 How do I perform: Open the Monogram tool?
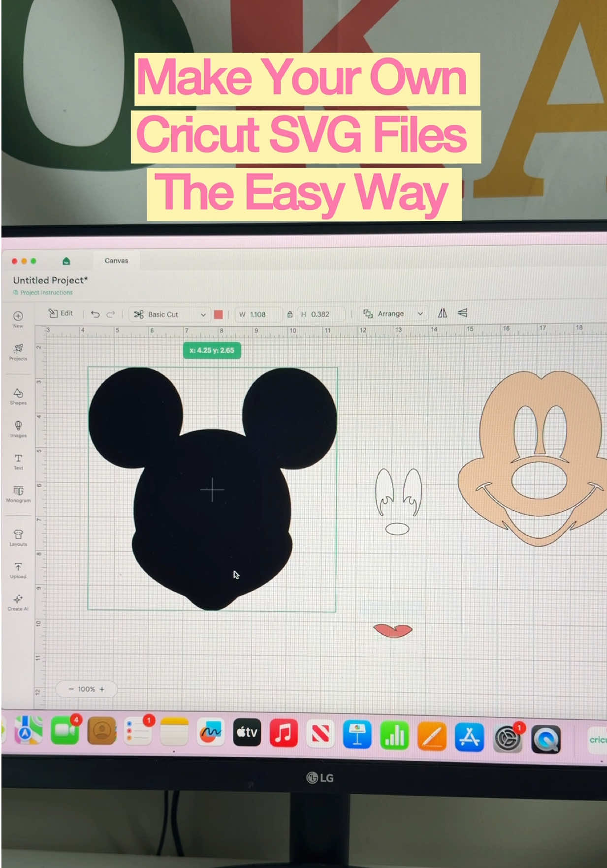(x=18, y=494)
